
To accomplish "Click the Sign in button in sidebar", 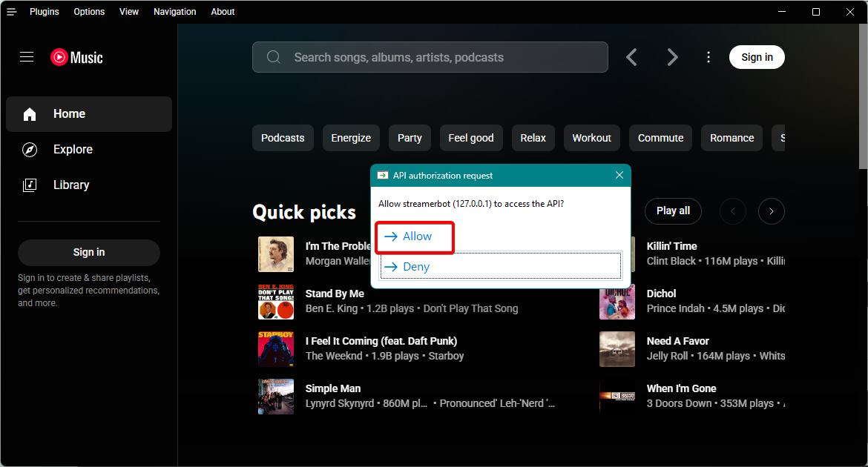I will [88, 252].
